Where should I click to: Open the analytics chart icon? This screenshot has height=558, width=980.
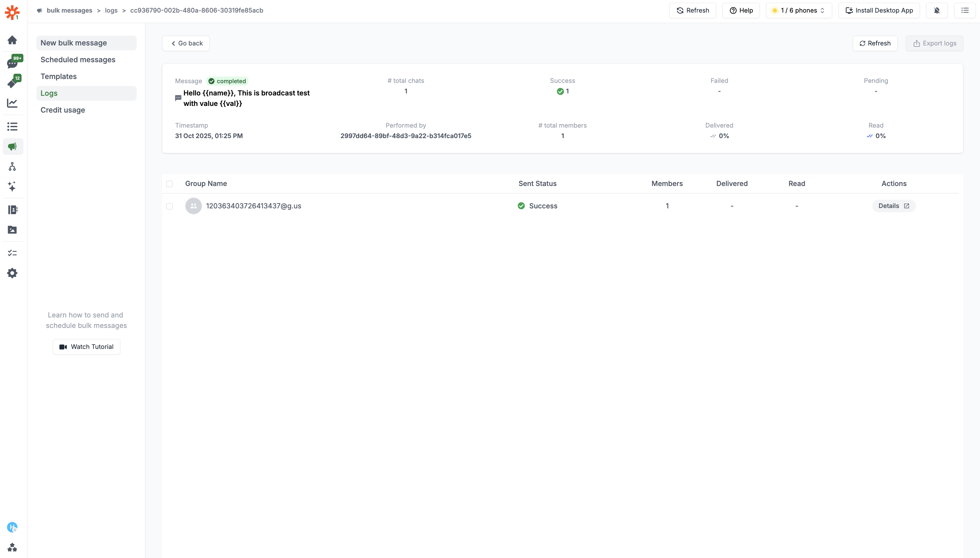12,103
